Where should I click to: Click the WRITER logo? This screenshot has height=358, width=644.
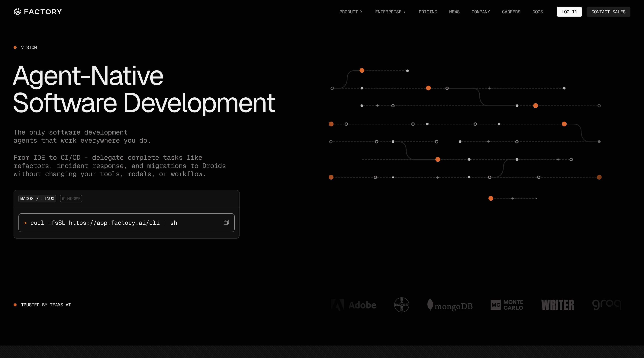tap(558, 305)
